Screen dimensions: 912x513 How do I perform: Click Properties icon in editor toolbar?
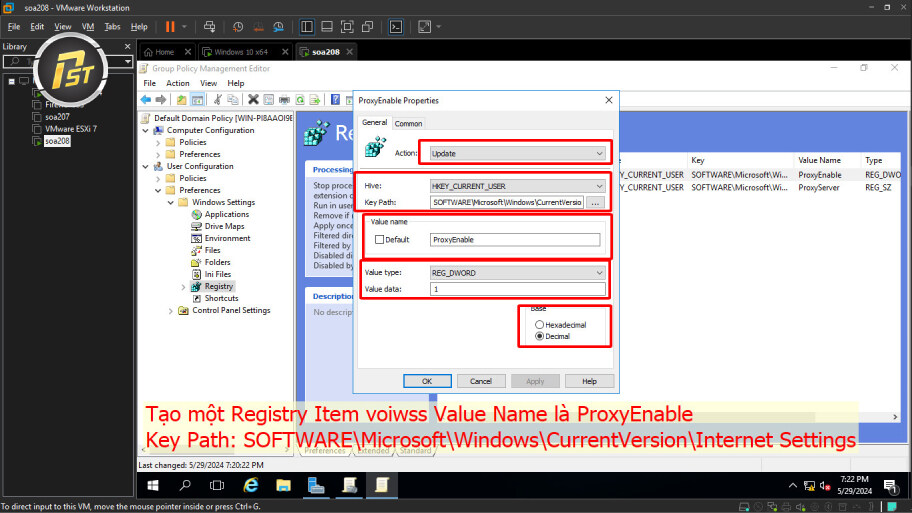point(269,99)
